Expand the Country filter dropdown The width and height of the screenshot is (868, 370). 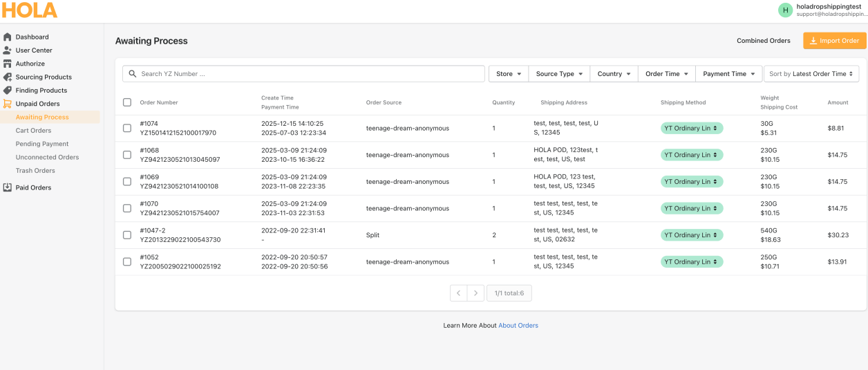pos(614,74)
